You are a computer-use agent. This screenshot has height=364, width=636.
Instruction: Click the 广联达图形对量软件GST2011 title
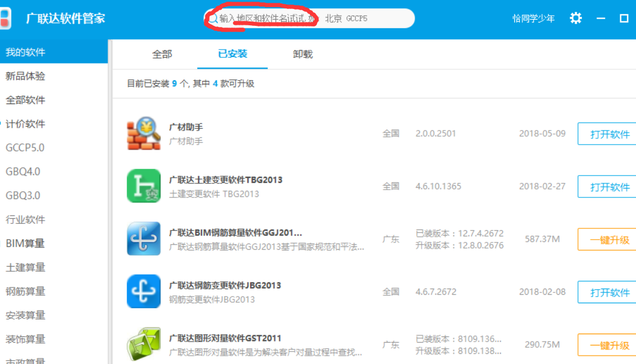tap(225, 338)
